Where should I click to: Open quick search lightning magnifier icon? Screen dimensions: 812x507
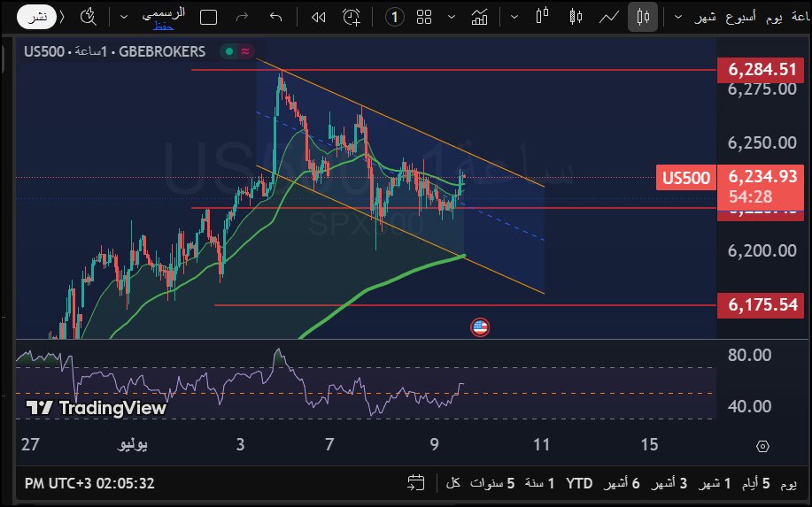(89, 17)
